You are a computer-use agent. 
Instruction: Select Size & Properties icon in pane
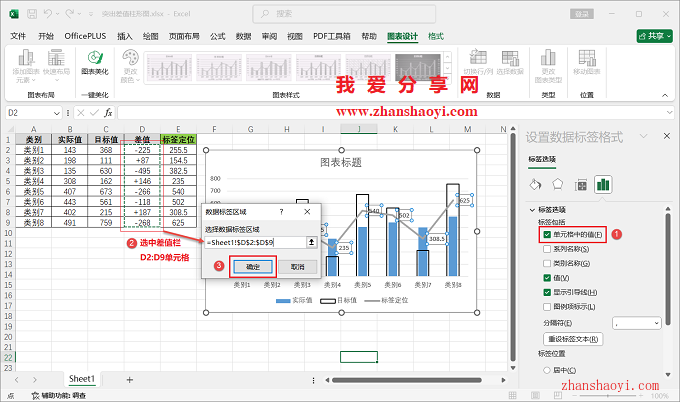pyautogui.click(x=581, y=185)
